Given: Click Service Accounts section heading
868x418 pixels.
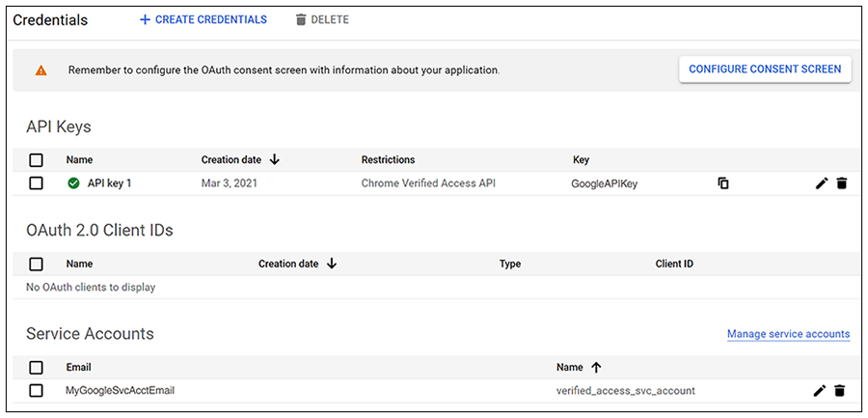Looking at the screenshot, I should [x=90, y=334].
